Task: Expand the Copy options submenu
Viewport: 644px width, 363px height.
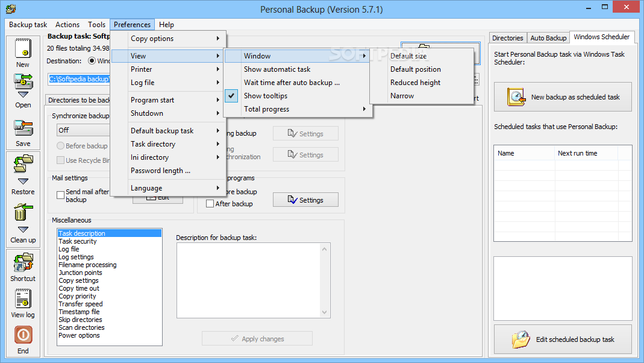Action: (168, 38)
